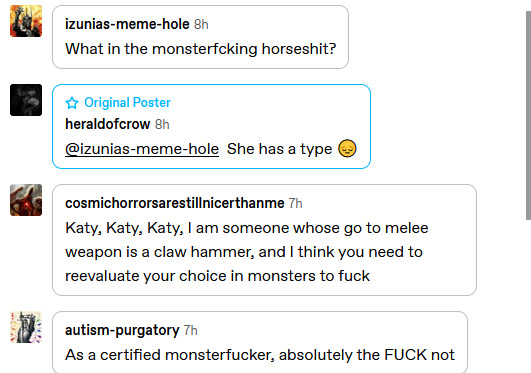Click the Original Poster star icon

(72, 103)
